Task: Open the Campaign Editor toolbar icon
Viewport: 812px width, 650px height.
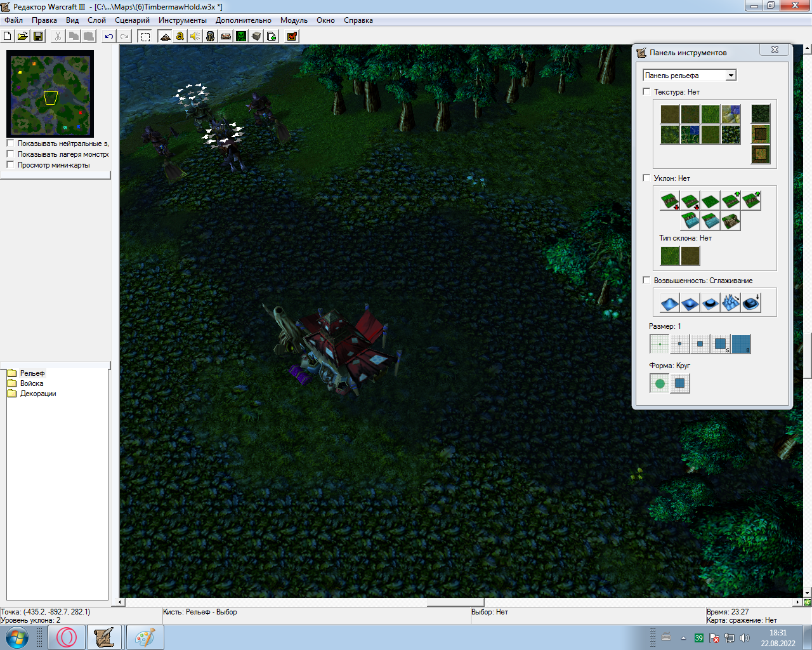Action: tap(226, 36)
